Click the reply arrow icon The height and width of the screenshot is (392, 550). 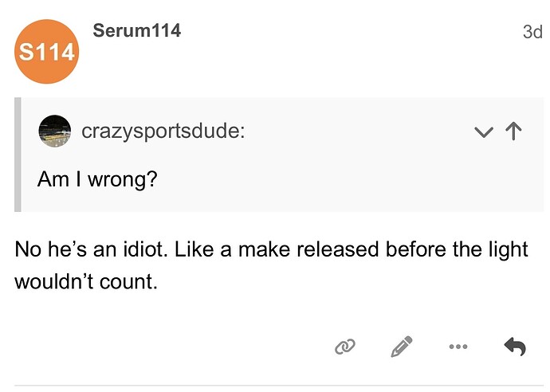515,347
